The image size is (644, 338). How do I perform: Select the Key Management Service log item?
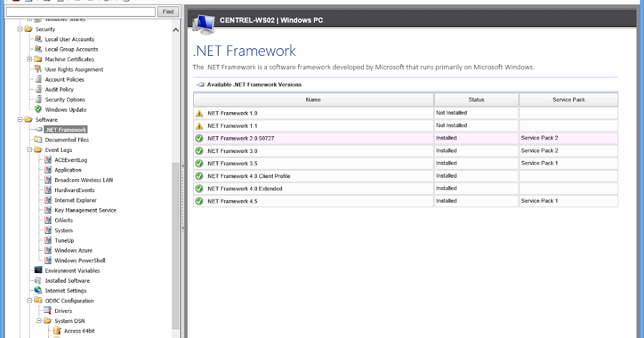coord(85,210)
